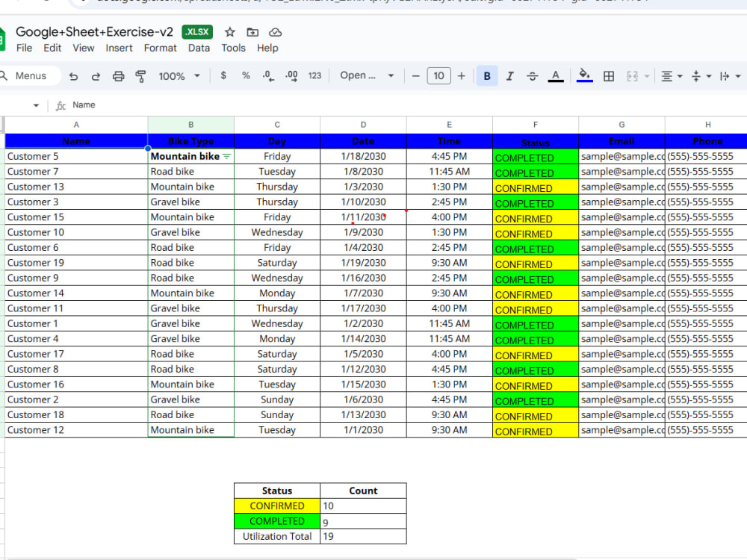
Task: Toggle italic formatting
Action: 509,75
